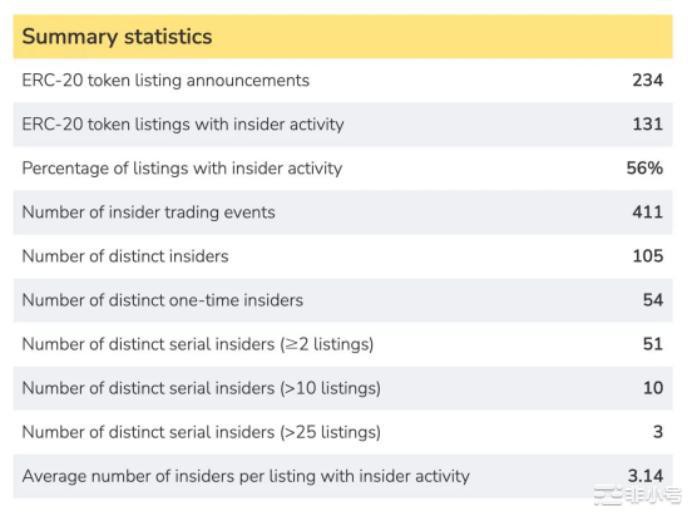Click the value 3.14

click(x=645, y=476)
